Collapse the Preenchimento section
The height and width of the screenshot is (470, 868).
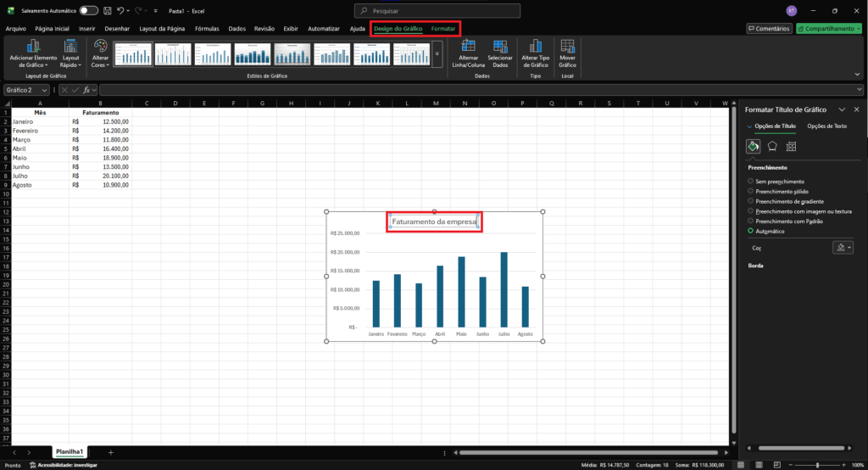coord(767,167)
